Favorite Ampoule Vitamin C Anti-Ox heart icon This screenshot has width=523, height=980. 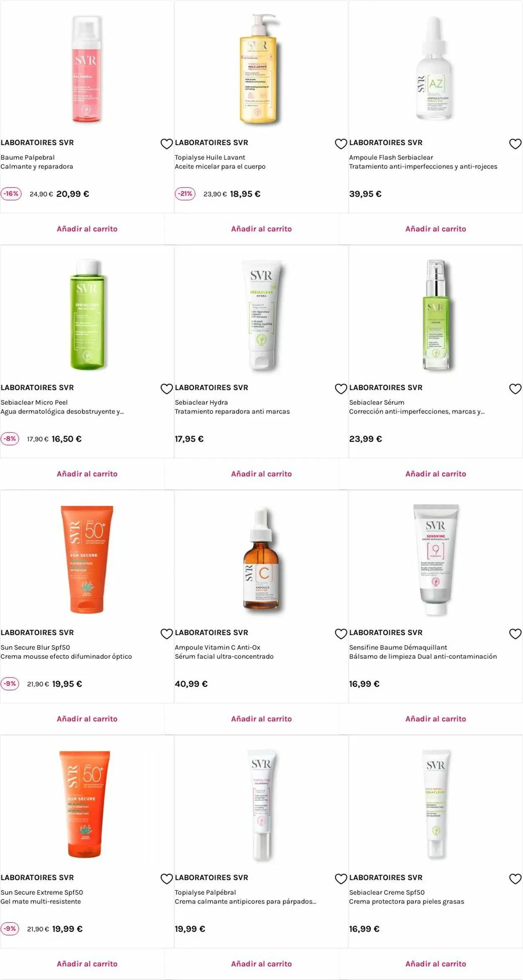pyautogui.click(x=341, y=634)
